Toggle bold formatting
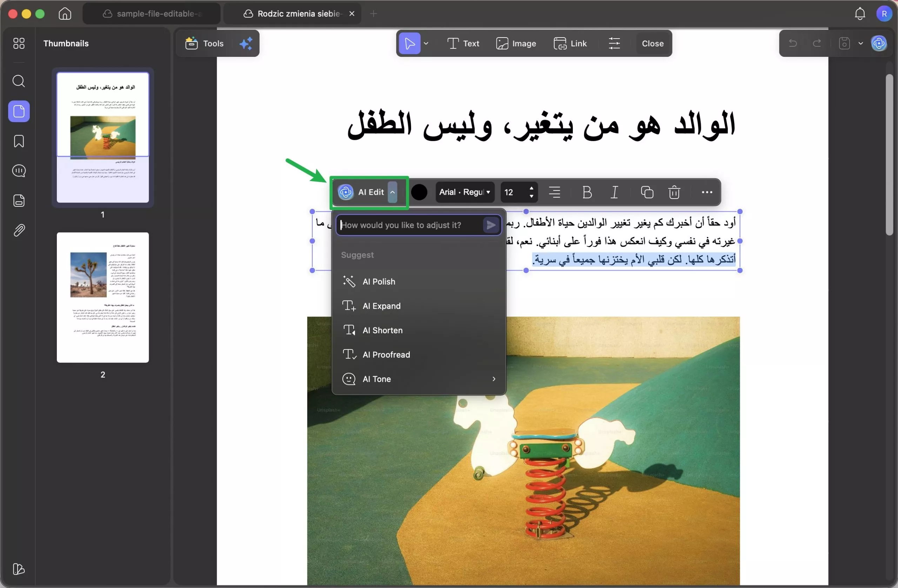898x588 pixels. (x=587, y=192)
